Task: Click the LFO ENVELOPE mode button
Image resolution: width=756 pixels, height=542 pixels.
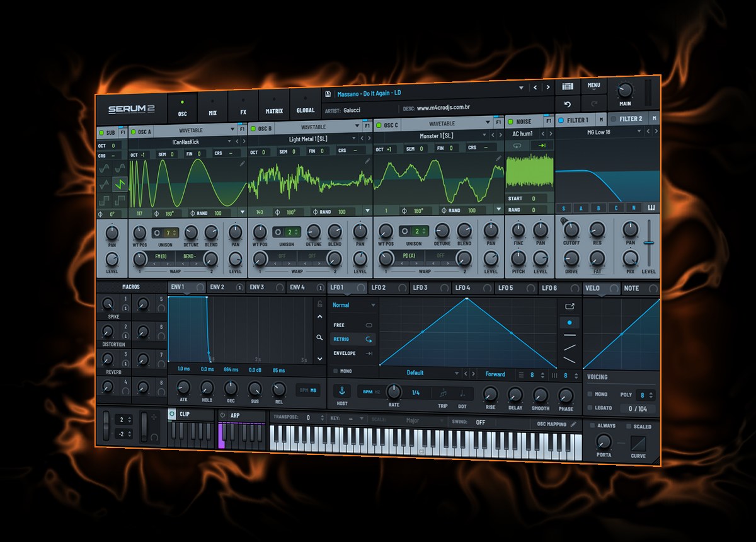Action: tap(353, 354)
